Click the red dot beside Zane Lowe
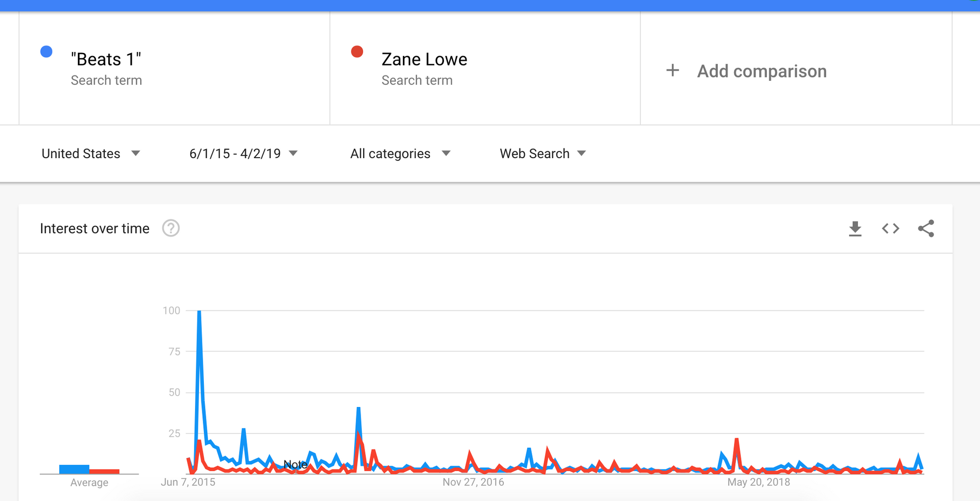The width and height of the screenshot is (980, 501). [357, 51]
